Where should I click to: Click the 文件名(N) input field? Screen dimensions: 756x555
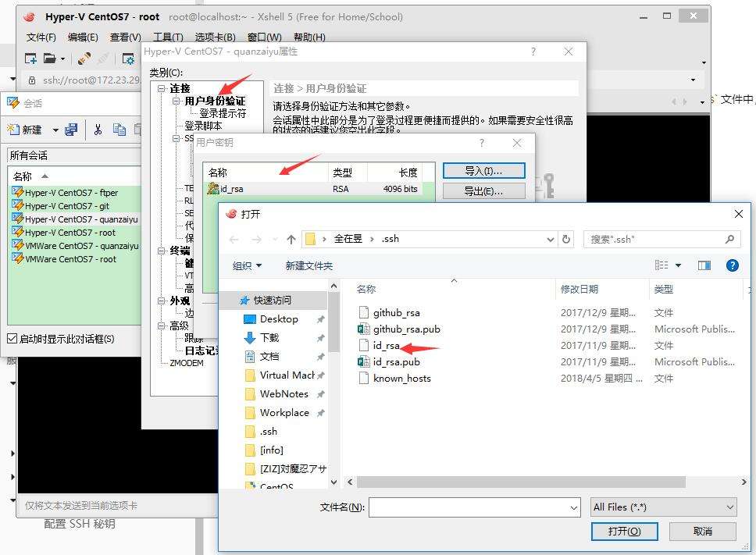[x=474, y=507]
